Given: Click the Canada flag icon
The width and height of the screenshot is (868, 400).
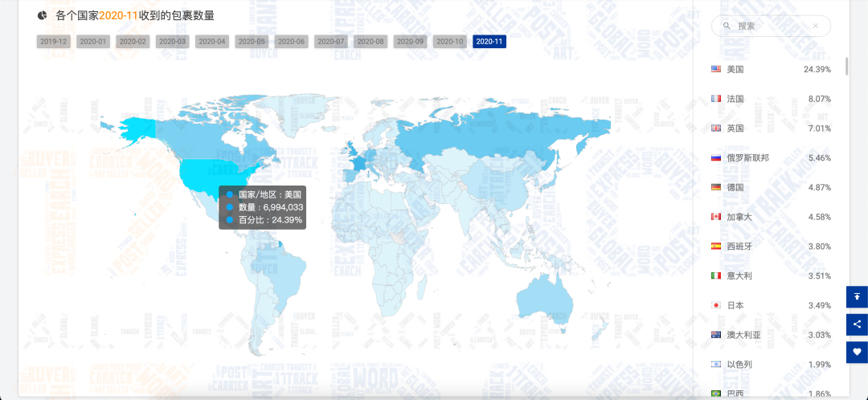Looking at the screenshot, I should (716, 217).
